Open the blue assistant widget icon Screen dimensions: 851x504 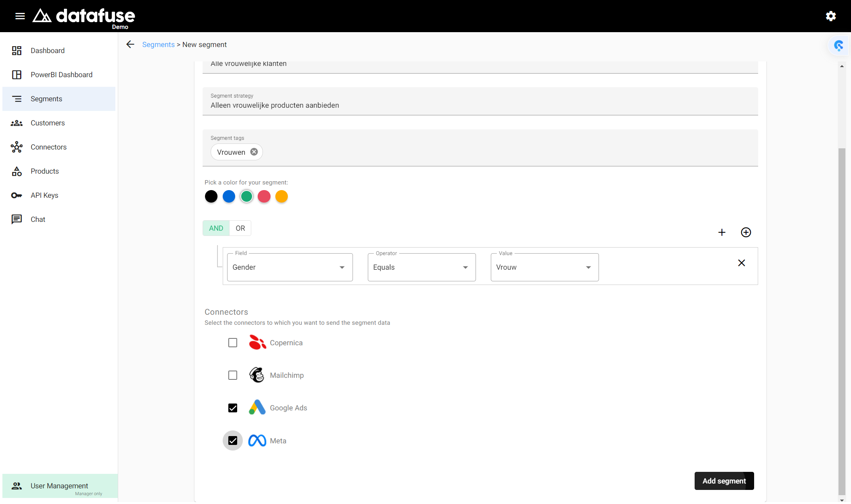pyautogui.click(x=839, y=45)
